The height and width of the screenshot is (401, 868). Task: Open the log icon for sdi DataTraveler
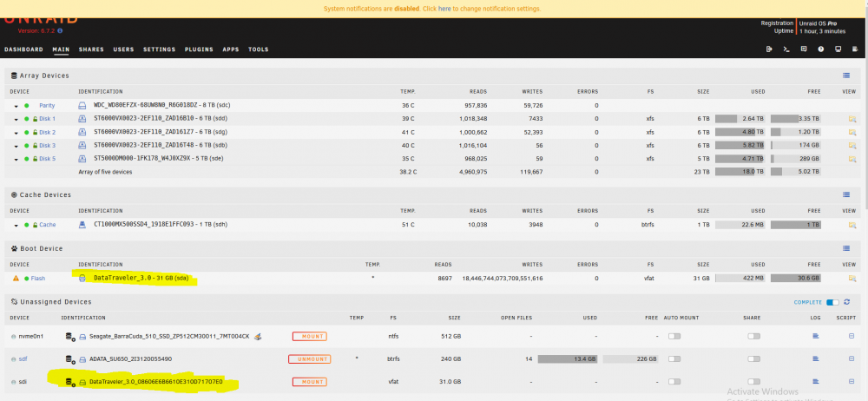click(x=815, y=382)
